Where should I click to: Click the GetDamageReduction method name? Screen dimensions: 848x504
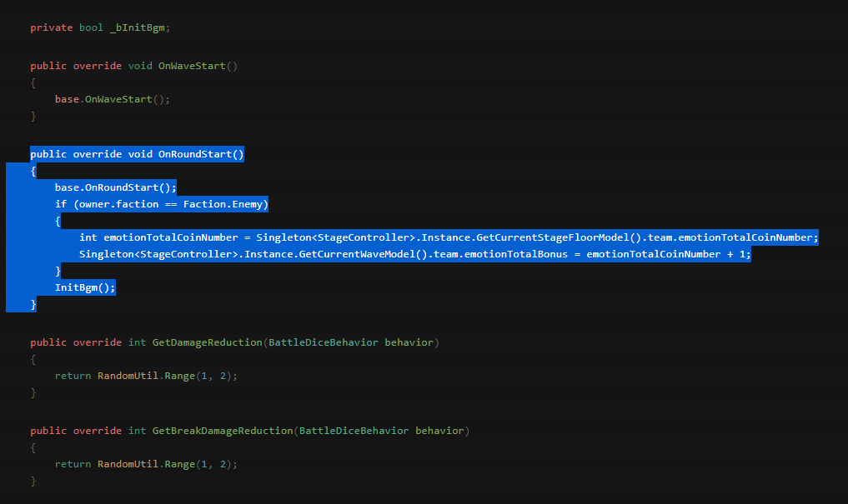point(207,342)
